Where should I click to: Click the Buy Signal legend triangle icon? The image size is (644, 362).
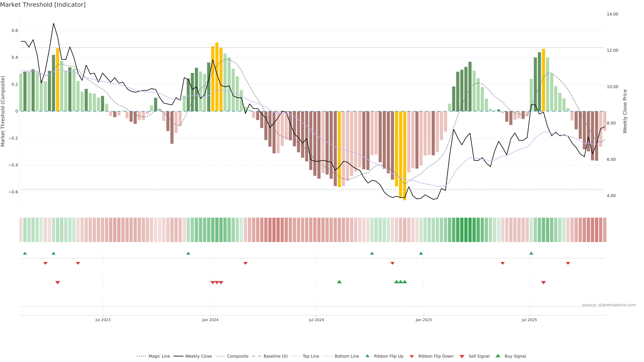click(x=498, y=356)
